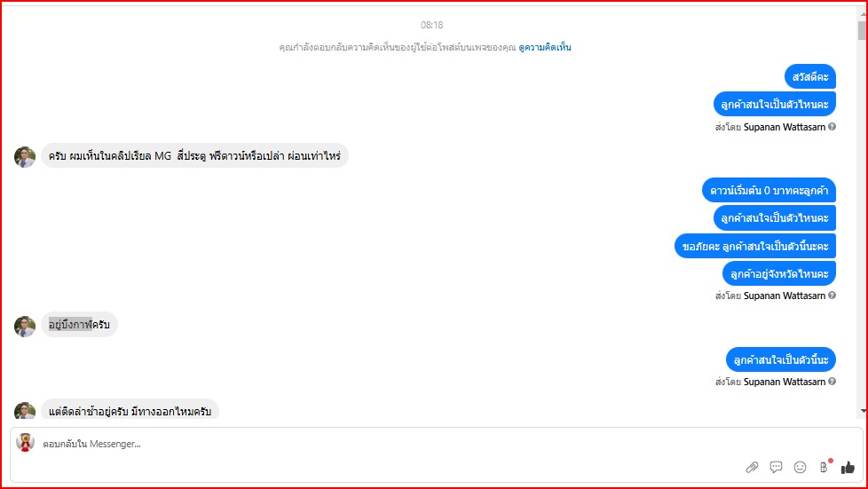Click help icon under ลูกค้าอยู่จังหวัดไหนคะ message
The width and height of the screenshot is (868, 489).
[832, 296]
